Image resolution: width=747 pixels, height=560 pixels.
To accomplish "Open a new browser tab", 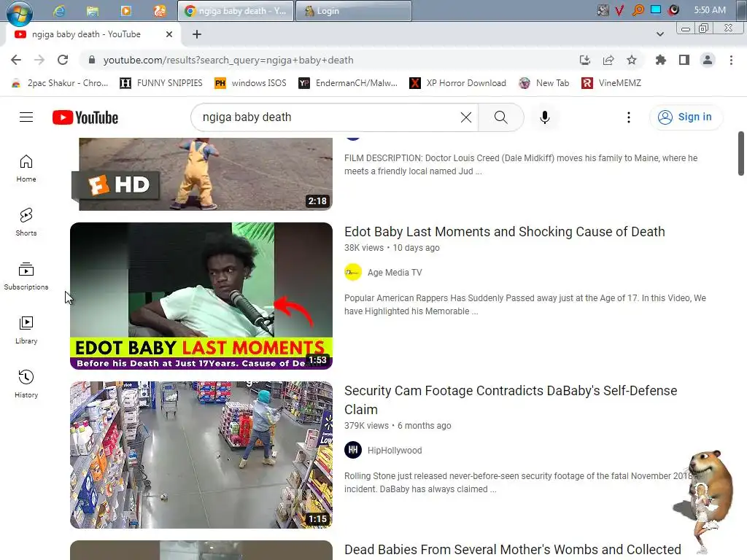I will pyautogui.click(x=197, y=34).
